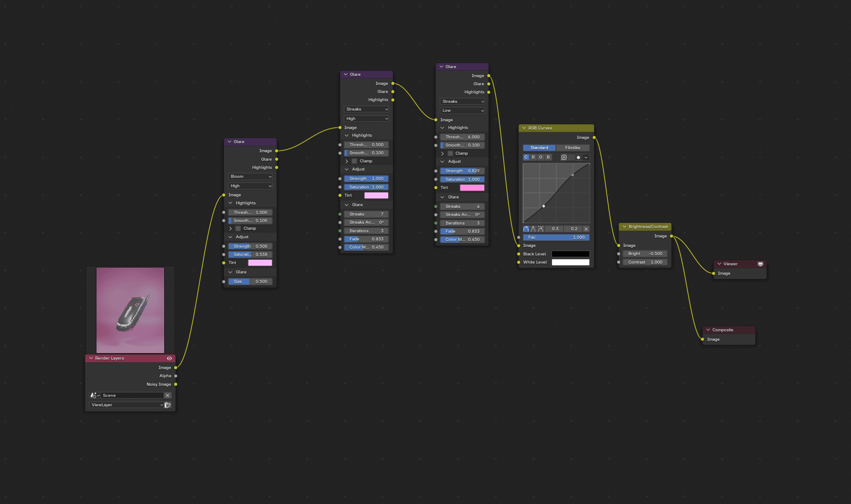851x504 pixels.
Task: Click the zoom in icon in RGB Curves
Action: click(564, 157)
